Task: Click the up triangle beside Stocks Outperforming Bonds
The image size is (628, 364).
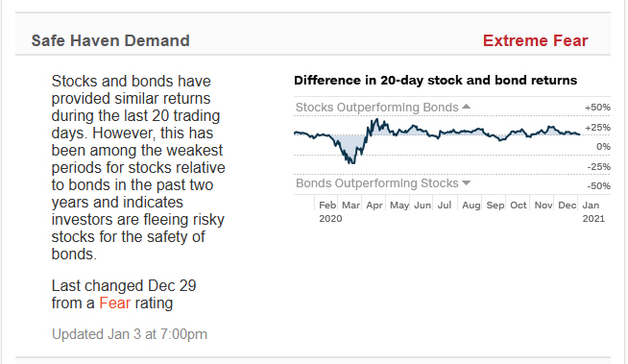Action: pyautogui.click(x=466, y=107)
